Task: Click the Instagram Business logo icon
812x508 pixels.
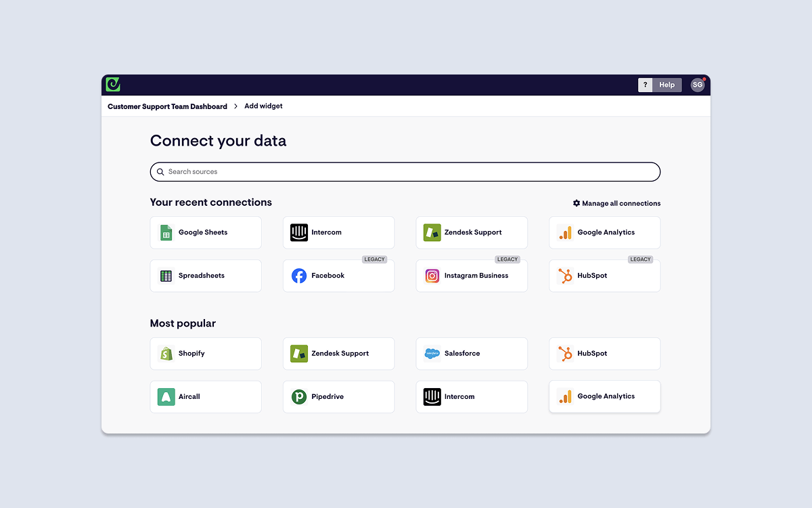Action: [x=432, y=276]
